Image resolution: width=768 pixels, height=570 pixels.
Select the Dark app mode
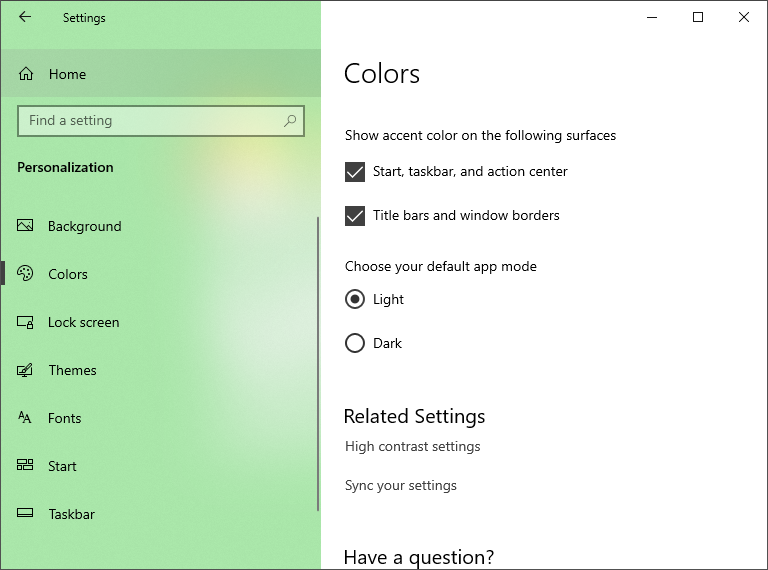point(355,343)
